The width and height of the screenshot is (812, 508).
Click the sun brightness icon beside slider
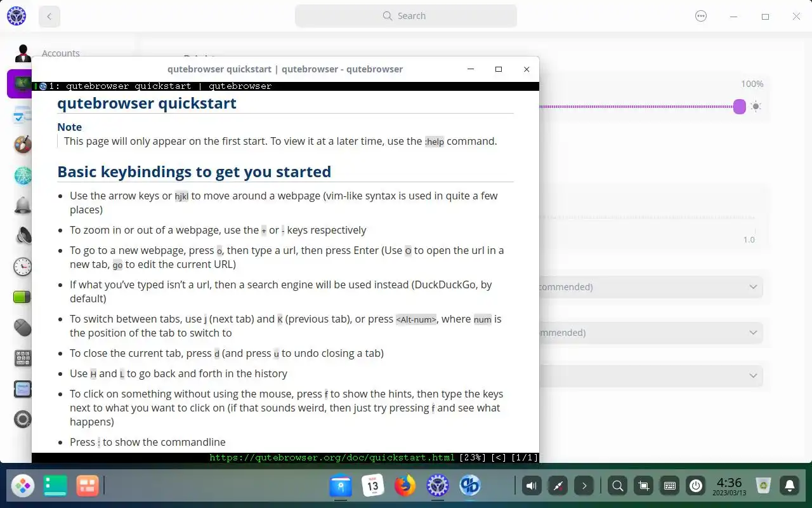pyautogui.click(x=756, y=107)
